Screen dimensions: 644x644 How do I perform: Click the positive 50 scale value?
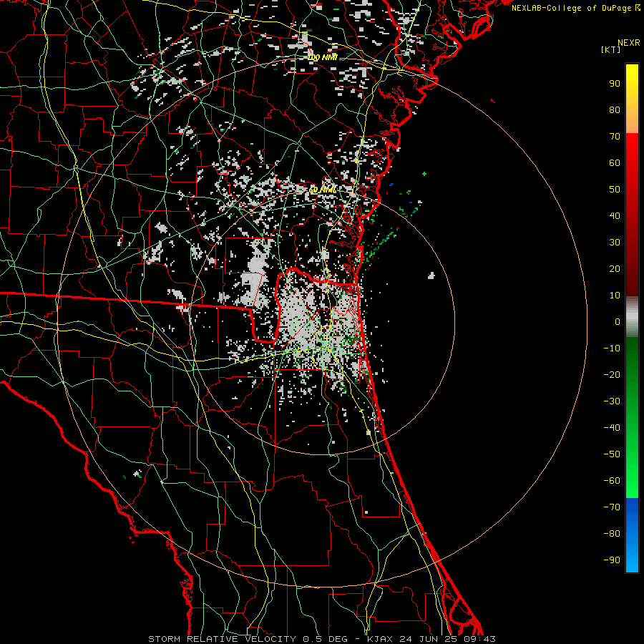tap(615, 190)
